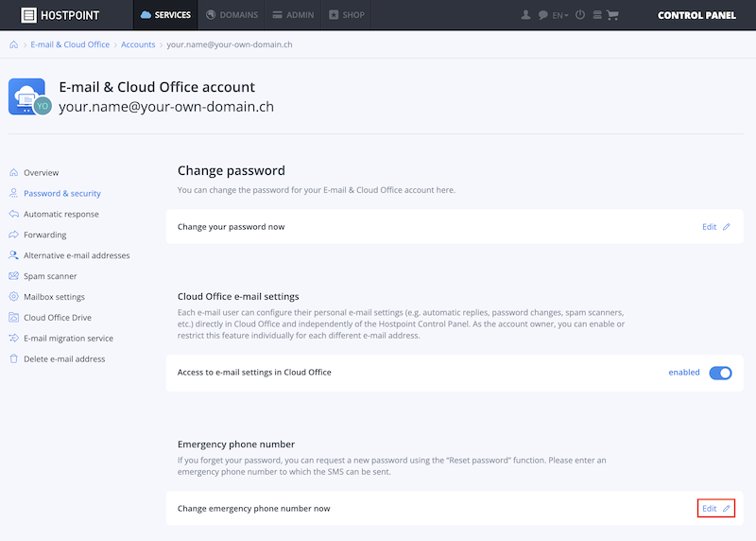The width and height of the screenshot is (756, 541).
Task: Click the Cloud Office e-mail settings heading
Action: point(238,296)
